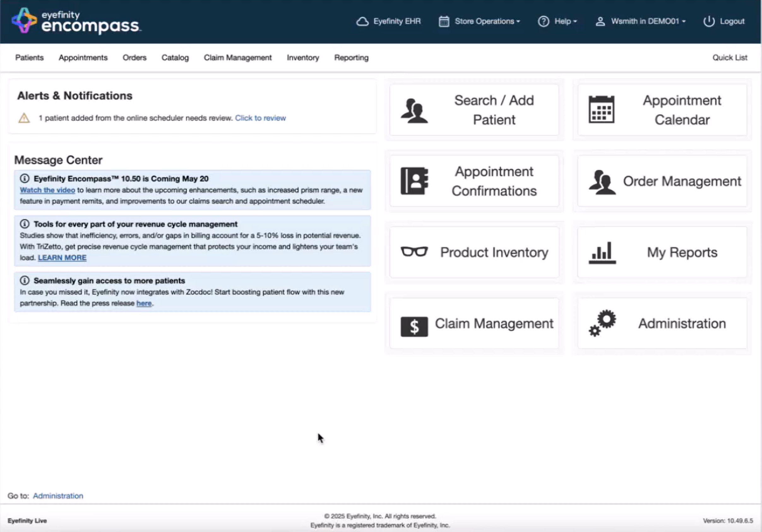
Task: Select the Reporting menu item
Action: pos(351,58)
